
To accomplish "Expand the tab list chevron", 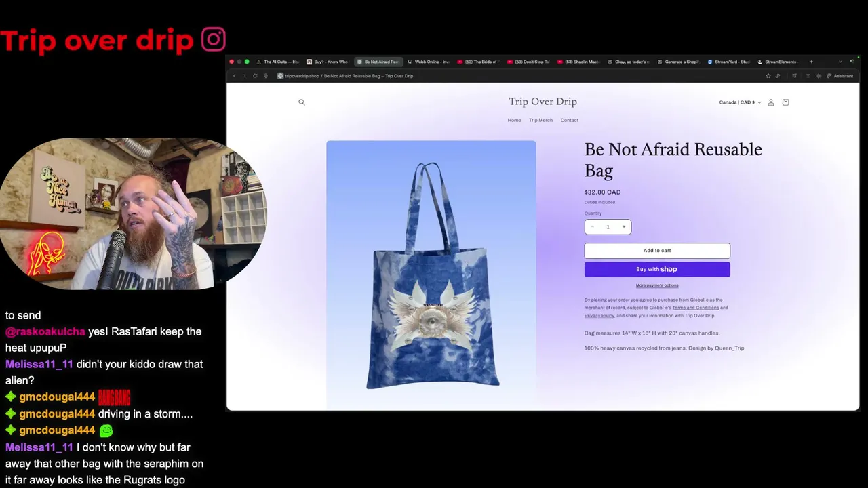I will click(x=840, y=62).
